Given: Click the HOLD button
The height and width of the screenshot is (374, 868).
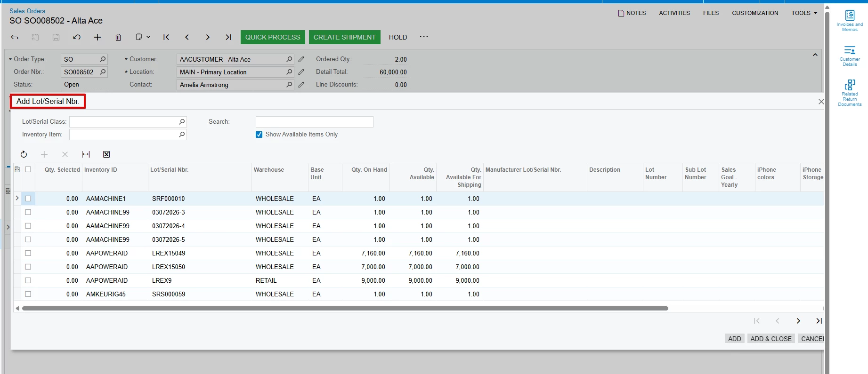Looking at the screenshot, I should pos(398,37).
